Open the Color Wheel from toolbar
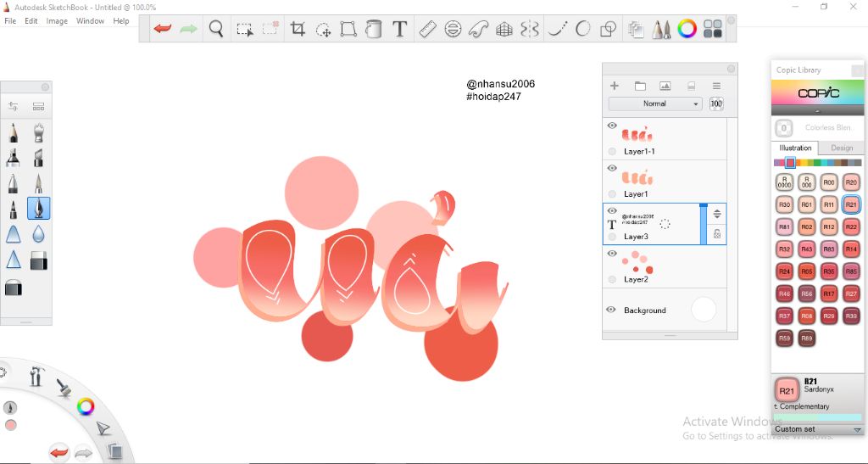 pyautogui.click(x=687, y=29)
